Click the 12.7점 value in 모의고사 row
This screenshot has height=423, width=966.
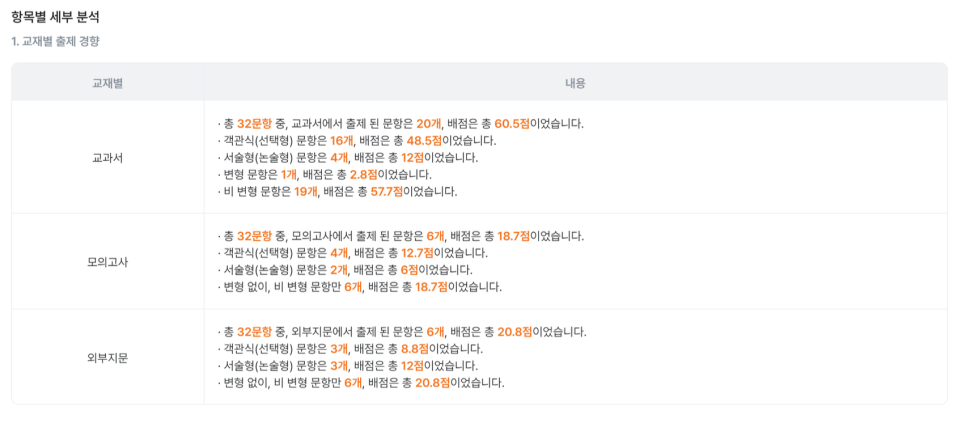pos(417,253)
